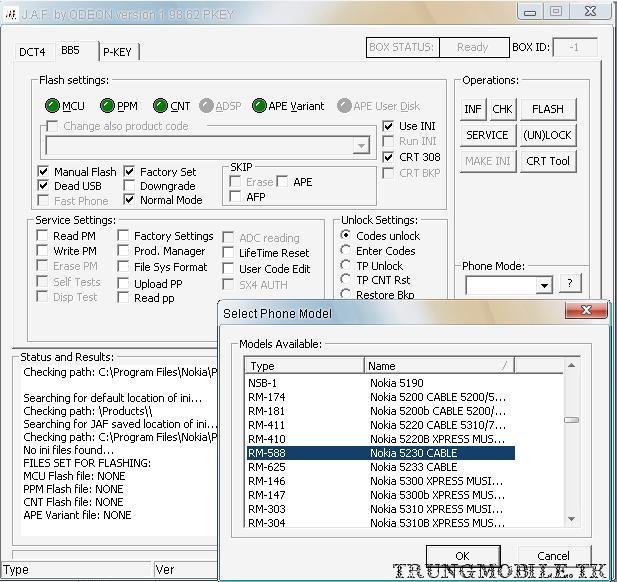Select the RM-410 Nokia 5220B row
617x582 pixels.
[381, 439]
